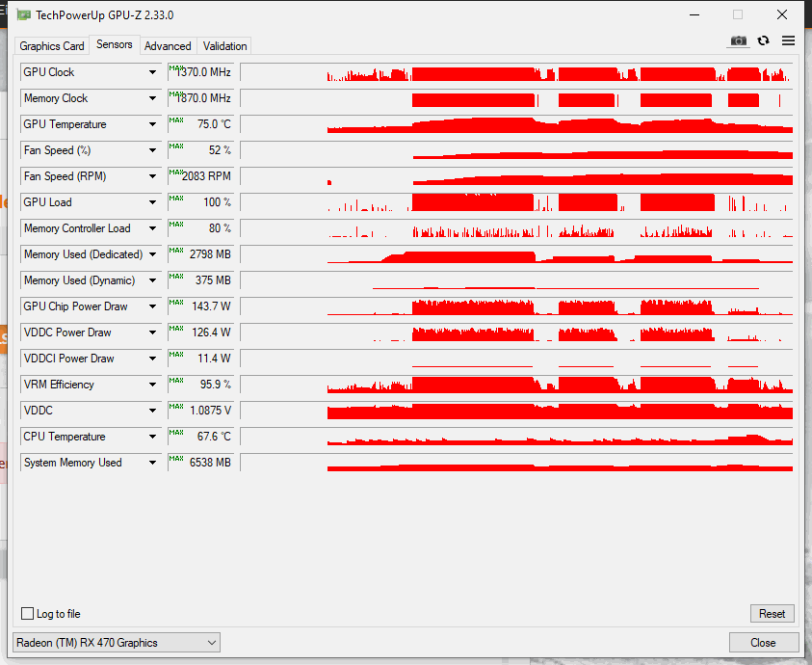Switch to the Graphics Card tab
This screenshot has height=665, width=812.
[x=52, y=46]
